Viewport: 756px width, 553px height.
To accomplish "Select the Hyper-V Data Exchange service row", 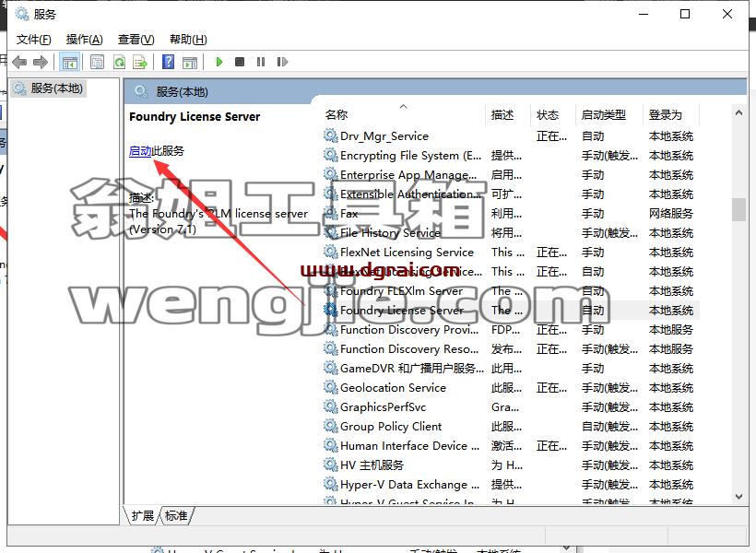I will pyautogui.click(x=511, y=484).
